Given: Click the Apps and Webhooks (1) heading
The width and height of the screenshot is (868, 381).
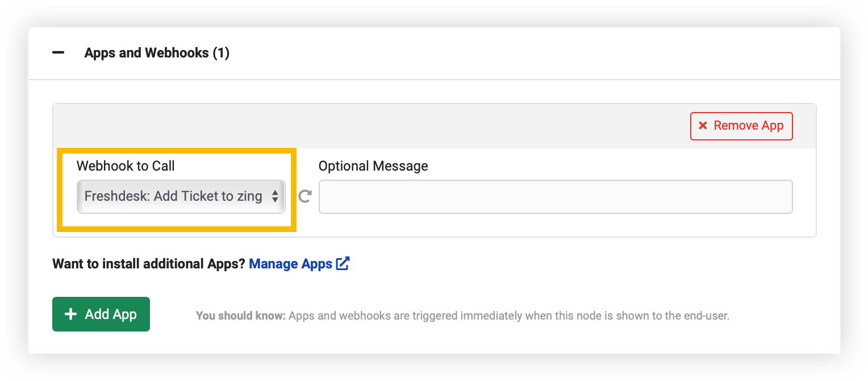Looking at the screenshot, I should tap(157, 53).
